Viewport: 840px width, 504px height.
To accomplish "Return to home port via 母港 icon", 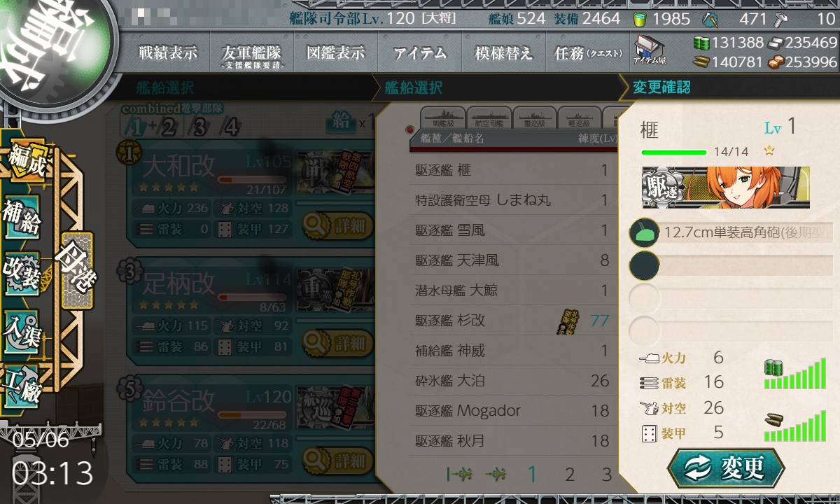I will coord(77,271).
